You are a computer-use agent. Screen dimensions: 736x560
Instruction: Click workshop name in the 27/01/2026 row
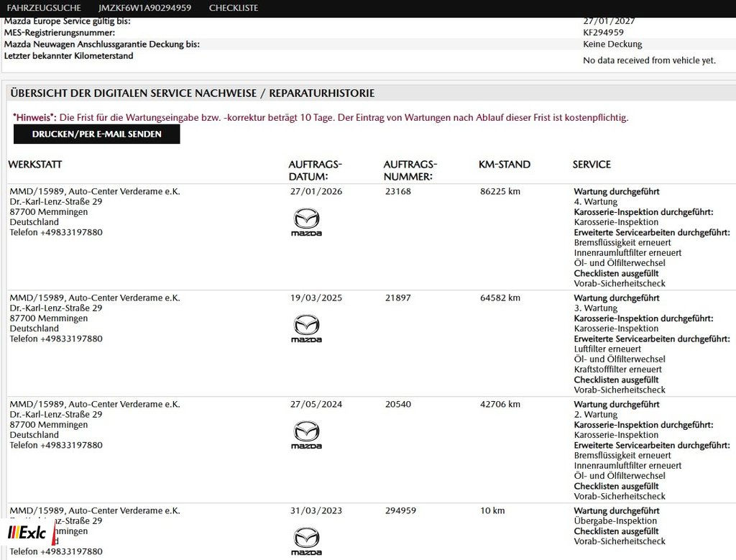[x=95, y=191]
